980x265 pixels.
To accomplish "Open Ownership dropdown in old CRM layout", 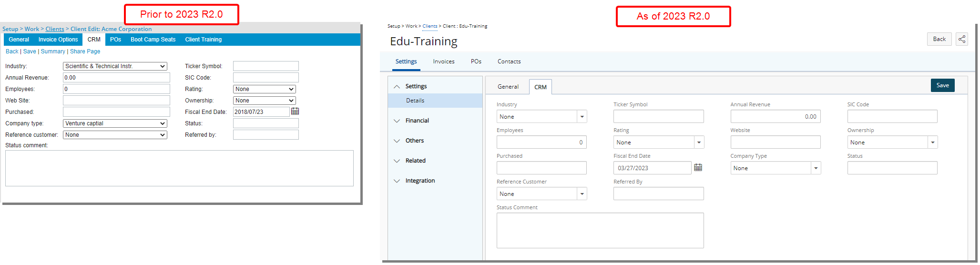I will (265, 101).
